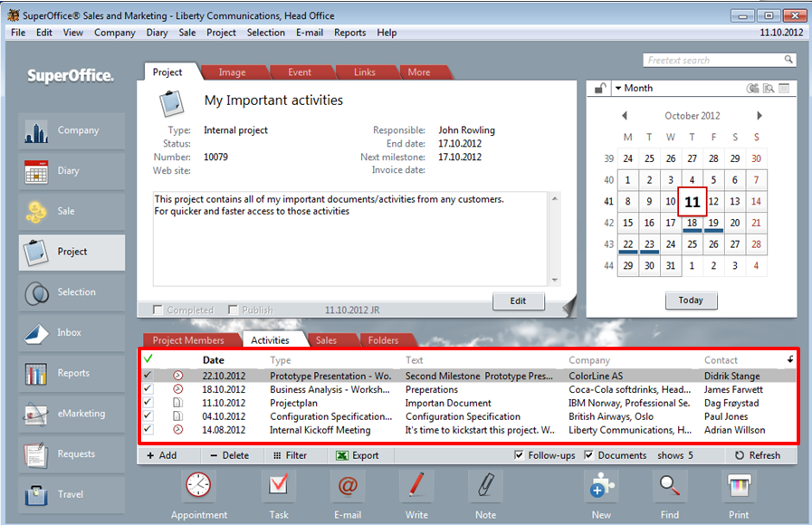Select day 18 in October calendar
This screenshot has height=525, width=812.
[x=692, y=224]
